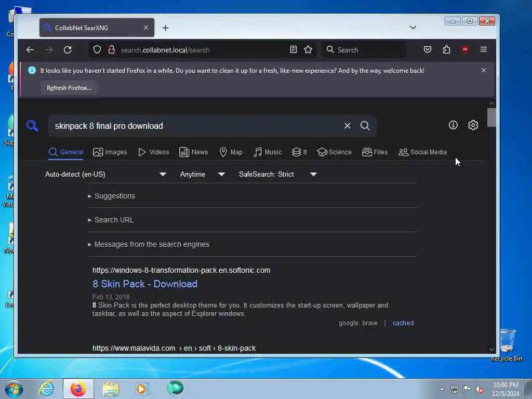
Task: Open the SafeSearch: Strict dropdown
Action: 278,174
